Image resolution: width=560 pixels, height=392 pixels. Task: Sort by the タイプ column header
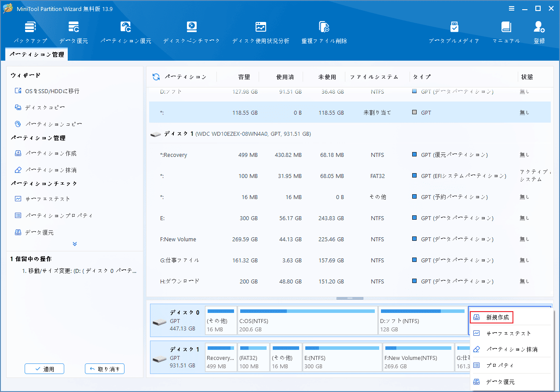[421, 77]
